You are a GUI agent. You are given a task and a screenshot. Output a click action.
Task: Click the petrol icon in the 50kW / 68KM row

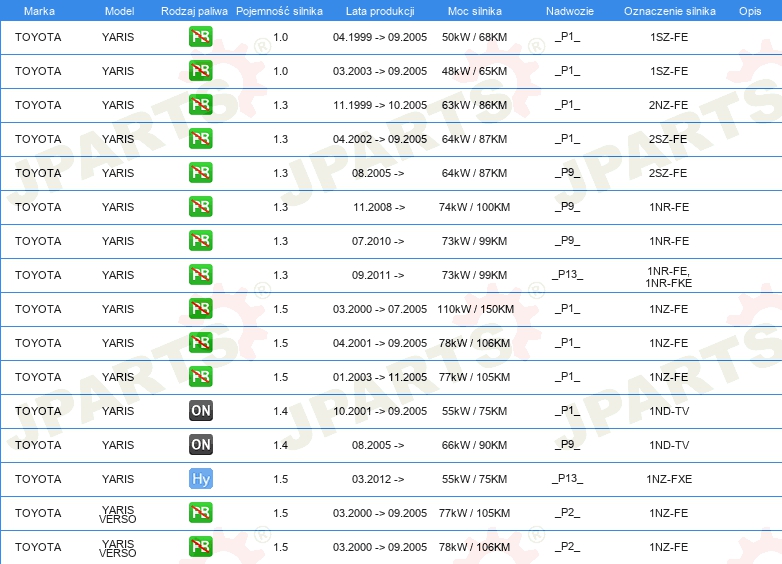pos(200,37)
